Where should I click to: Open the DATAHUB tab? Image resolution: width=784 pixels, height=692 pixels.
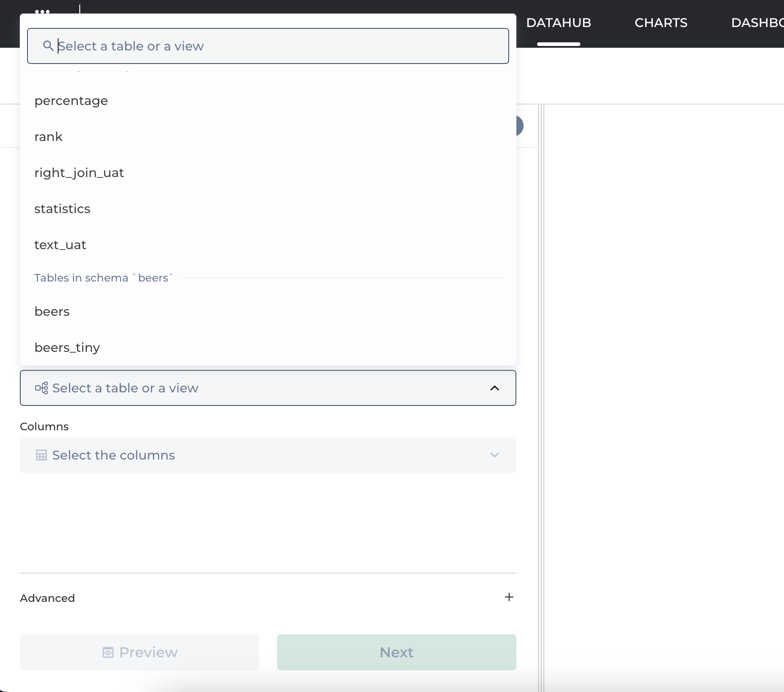[x=558, y=23]
